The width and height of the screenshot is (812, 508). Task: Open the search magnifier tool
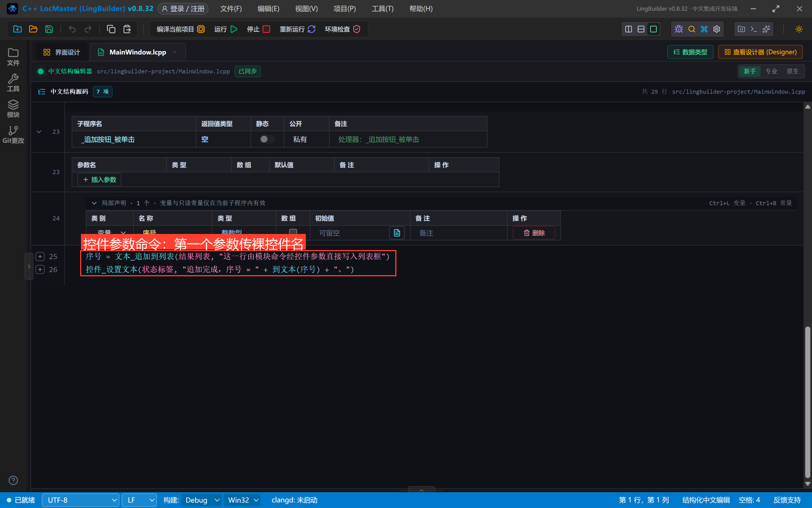click(x=692, y=29)
